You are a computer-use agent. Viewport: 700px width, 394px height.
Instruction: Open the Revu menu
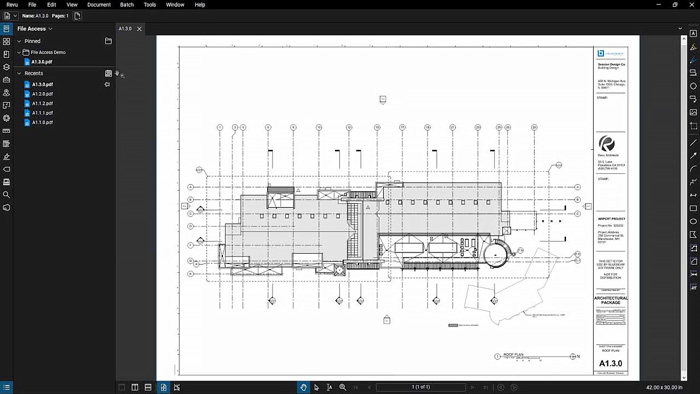(12, 5)
